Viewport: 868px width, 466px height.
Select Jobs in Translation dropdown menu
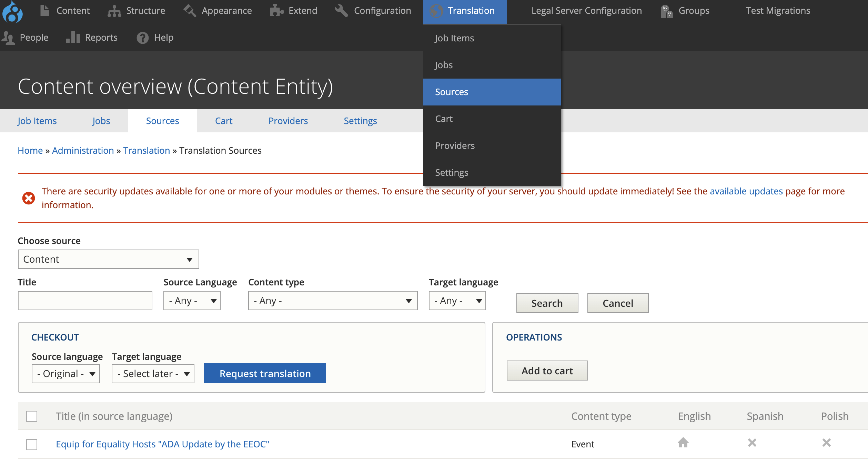click(x=492, y=65)
